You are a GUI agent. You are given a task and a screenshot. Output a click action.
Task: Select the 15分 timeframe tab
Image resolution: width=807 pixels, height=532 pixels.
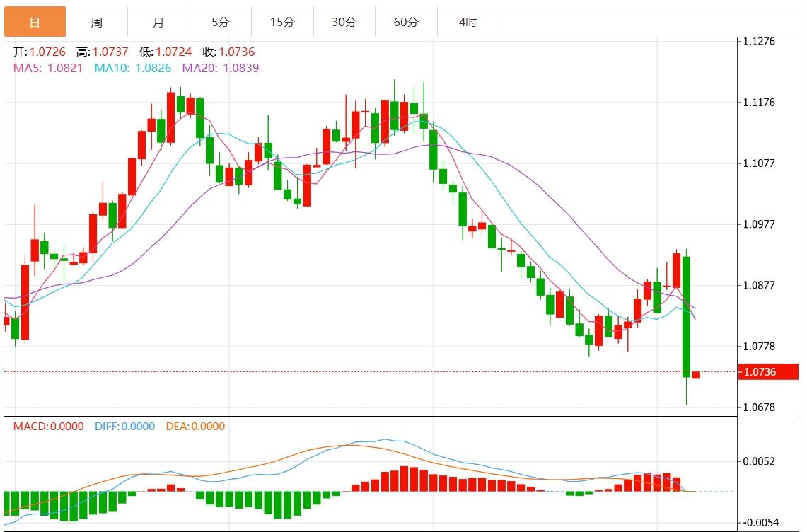pos(282,22)
